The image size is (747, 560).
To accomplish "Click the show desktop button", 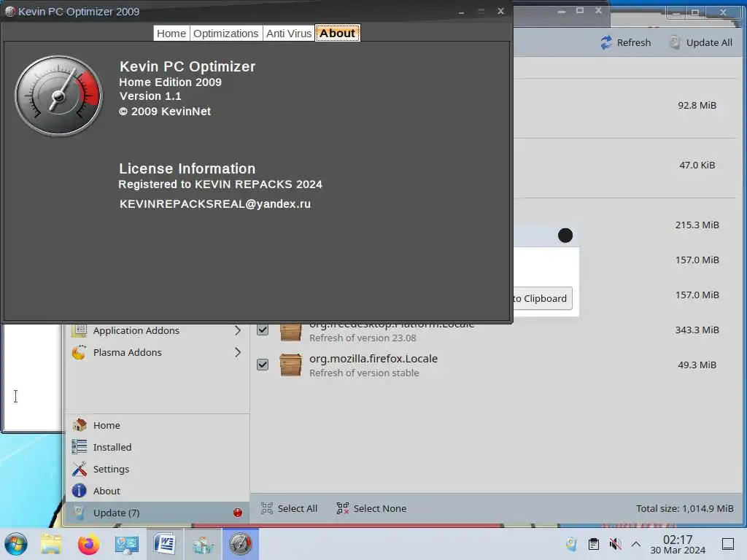I will [x=727, y=544].
